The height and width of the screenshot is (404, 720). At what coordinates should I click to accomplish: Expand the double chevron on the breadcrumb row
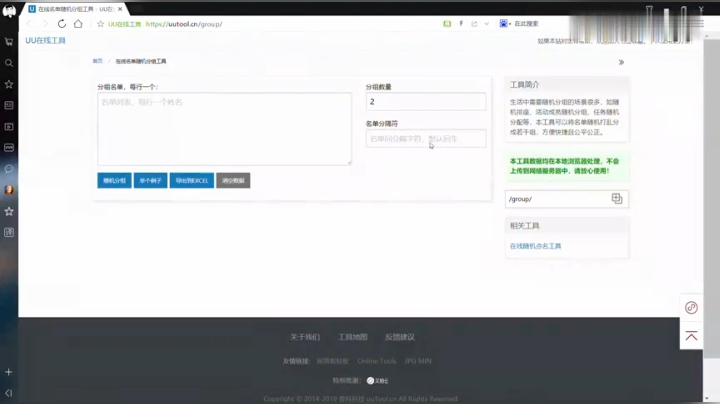click(x=621, y=62)
